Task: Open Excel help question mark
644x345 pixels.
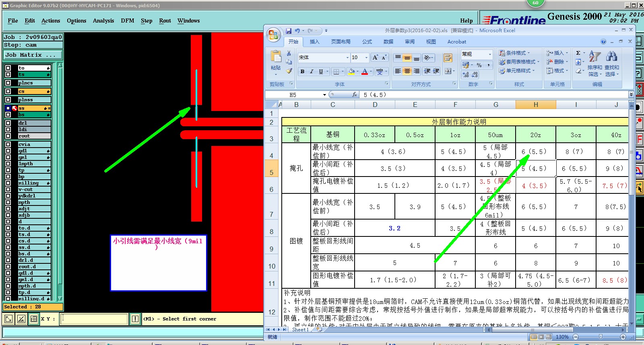Action: [603, 41]
